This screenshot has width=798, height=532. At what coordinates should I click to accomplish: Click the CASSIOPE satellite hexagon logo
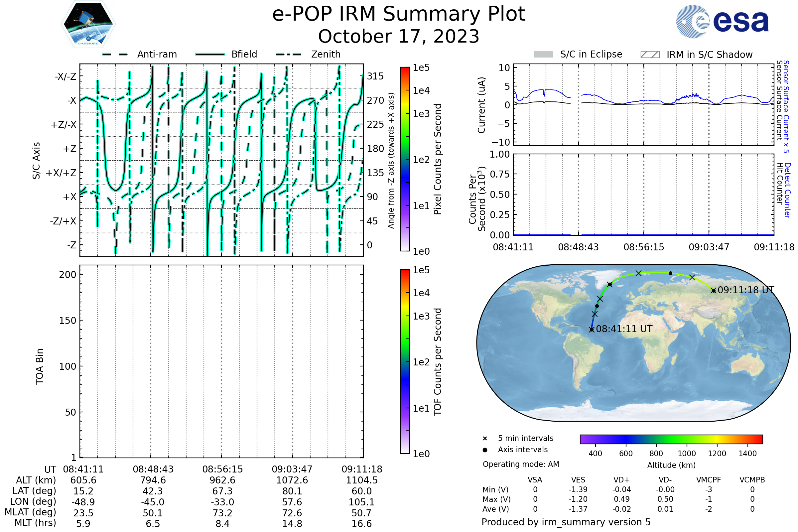pos(88,24)
